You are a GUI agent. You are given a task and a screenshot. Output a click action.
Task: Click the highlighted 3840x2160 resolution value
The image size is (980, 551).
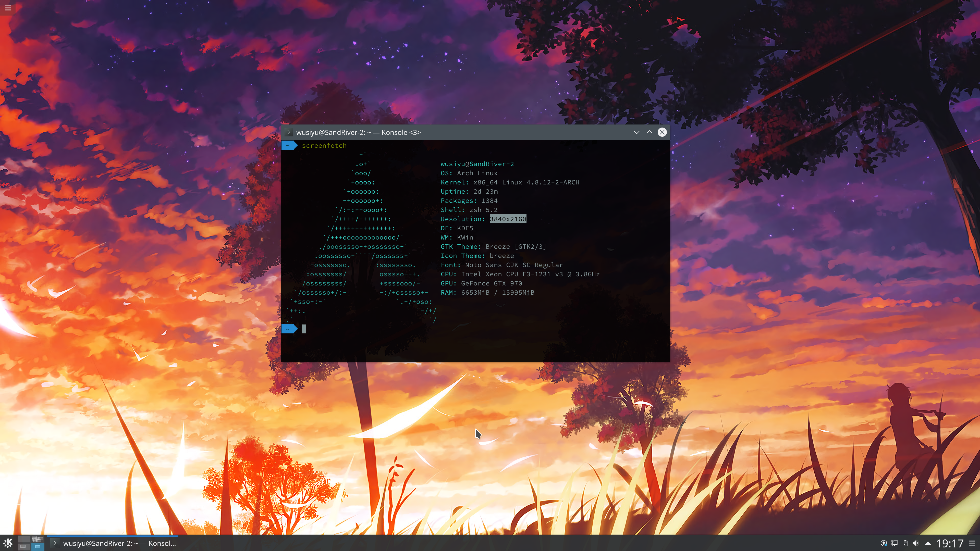508,219
